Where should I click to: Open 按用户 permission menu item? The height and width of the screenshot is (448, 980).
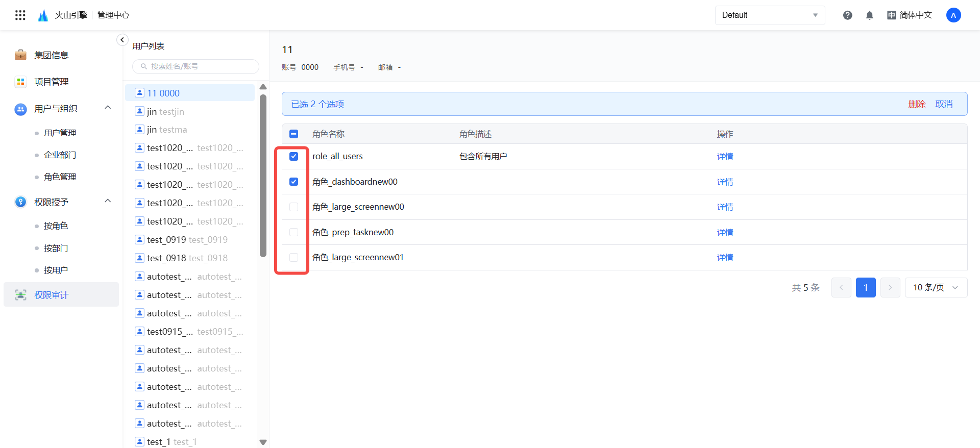click(x=56, y=270)
